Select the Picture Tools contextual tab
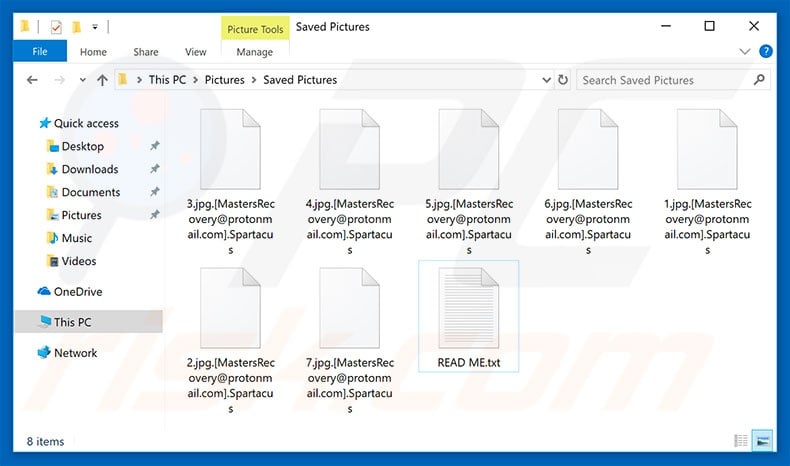This screenshot has width=790, height=466. coord(255,29)
